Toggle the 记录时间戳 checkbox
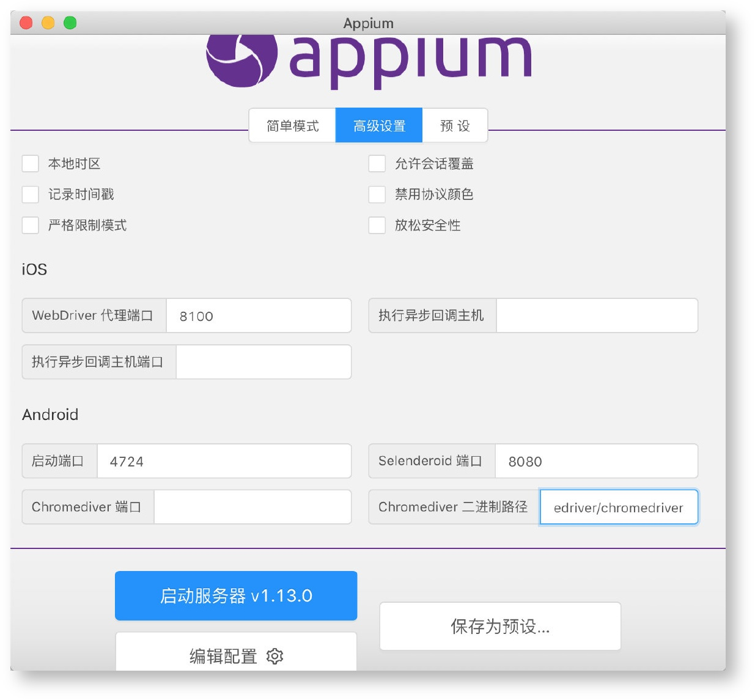 click(31, 194)
